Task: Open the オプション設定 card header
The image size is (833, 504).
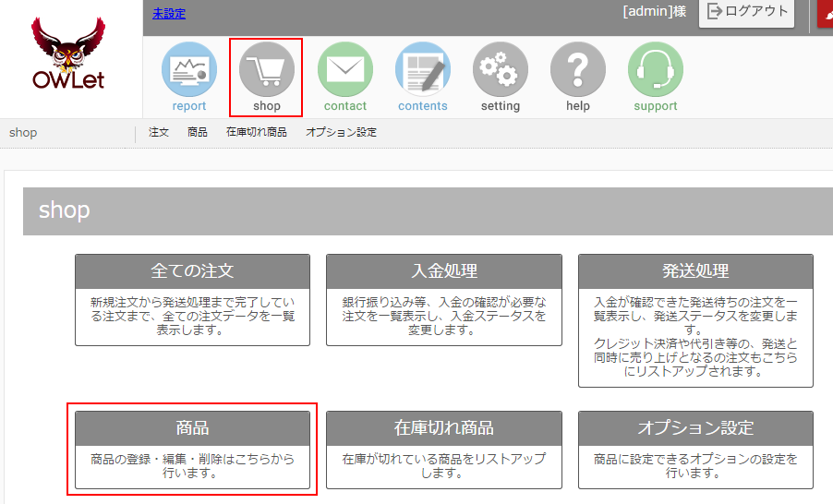Action: (696, 428)
